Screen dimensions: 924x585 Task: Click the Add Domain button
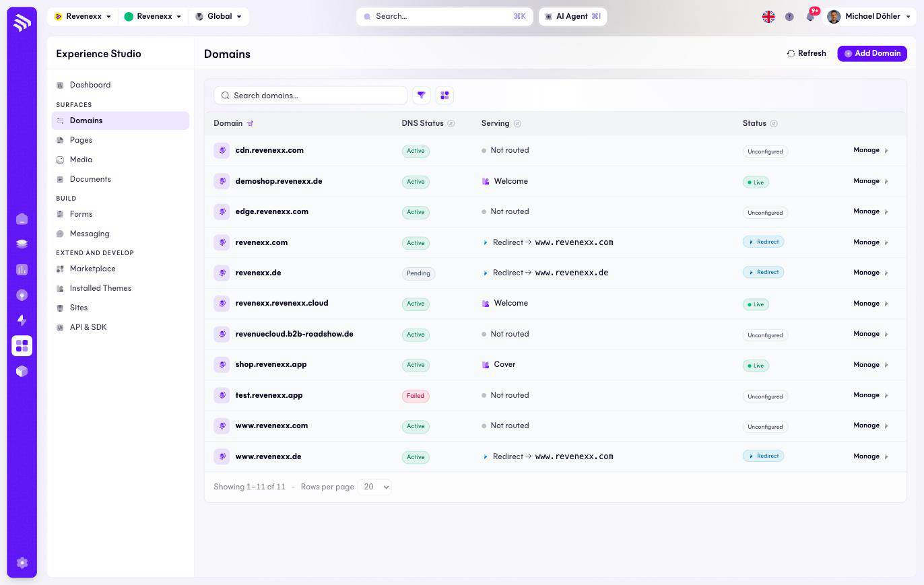pyautogui.click(x=872, y=53)
